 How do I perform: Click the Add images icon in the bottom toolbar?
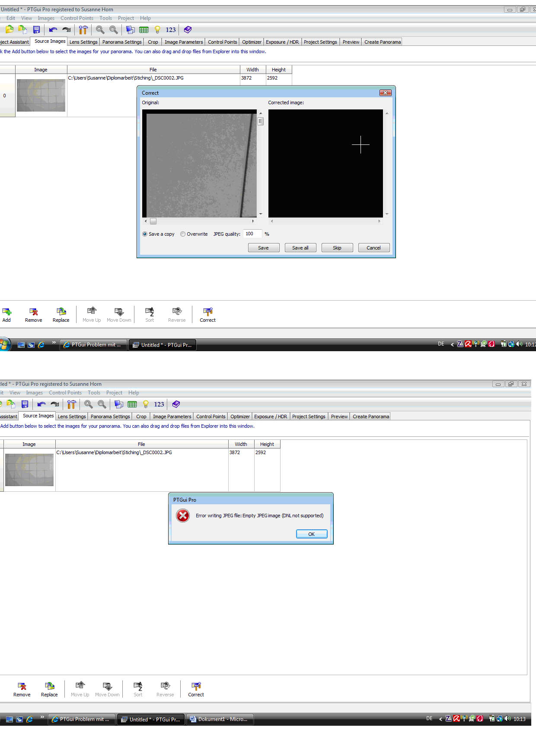click(x=6, y=312)
